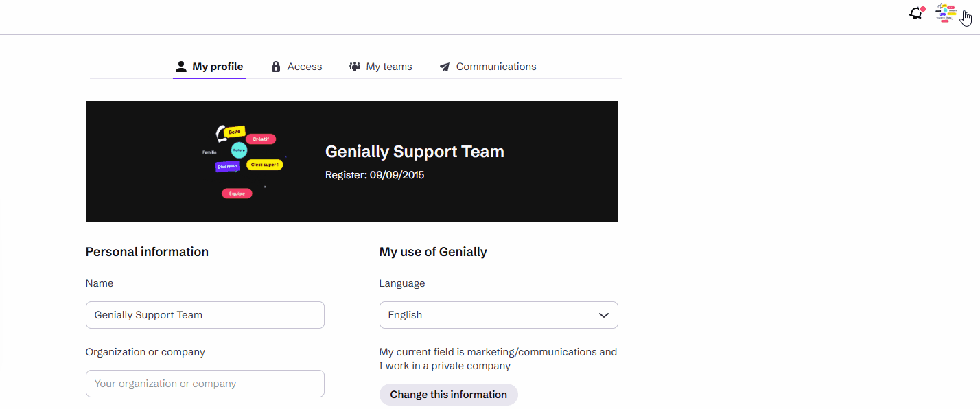Screen dimensions: 980x409
Task: Click the profile picture in the black banner
Action: (243, 161)
